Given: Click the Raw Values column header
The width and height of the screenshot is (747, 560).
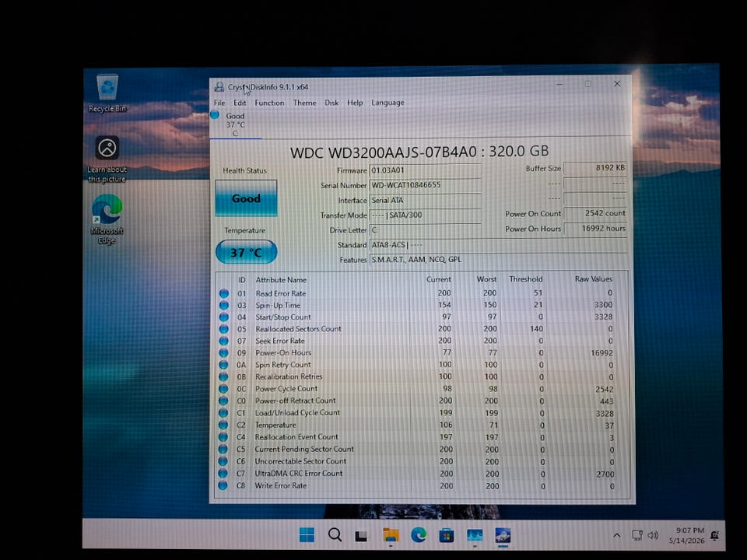Looking at the screenshot, I should coord(594,279).
